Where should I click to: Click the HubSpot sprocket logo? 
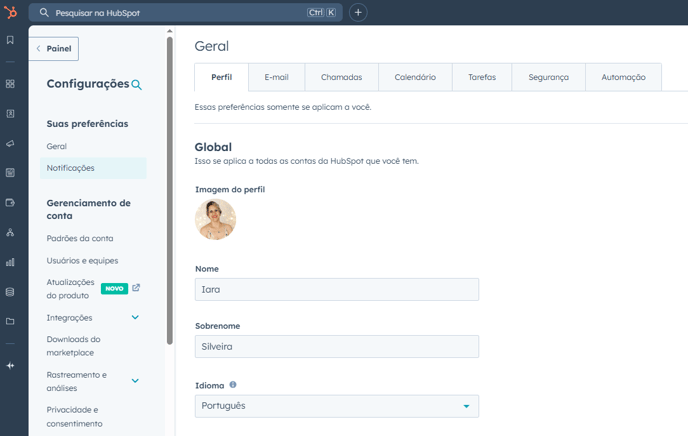10,12
